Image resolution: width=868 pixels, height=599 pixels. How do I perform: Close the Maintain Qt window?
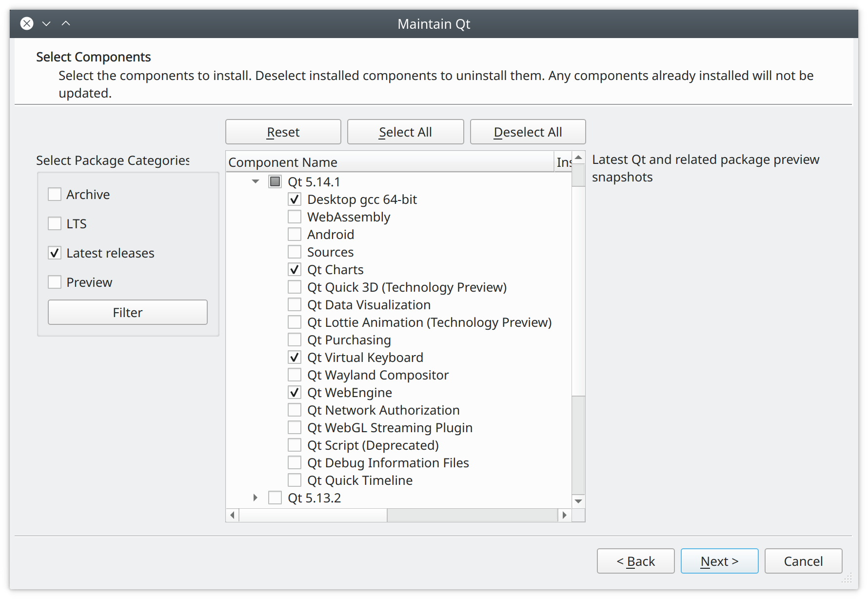27,23
